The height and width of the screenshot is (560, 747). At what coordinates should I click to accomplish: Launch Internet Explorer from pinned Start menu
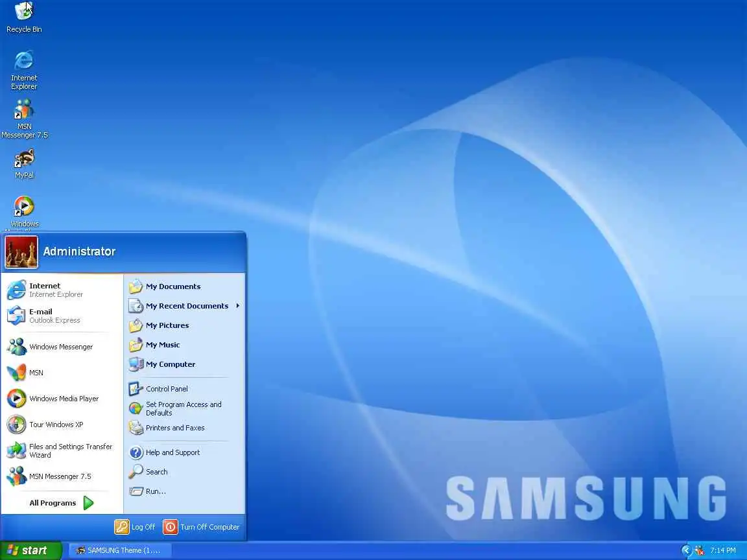pyautogui.click(x=62, y=290)
